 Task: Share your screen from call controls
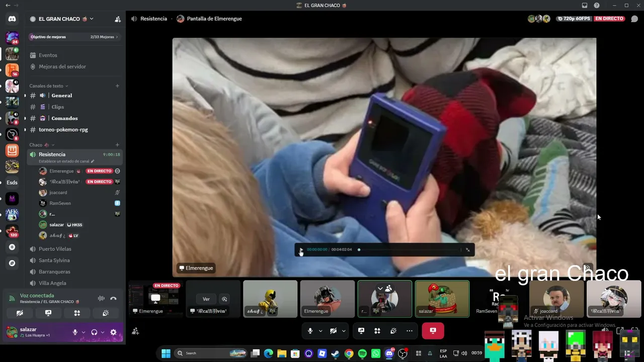[361, 331]
